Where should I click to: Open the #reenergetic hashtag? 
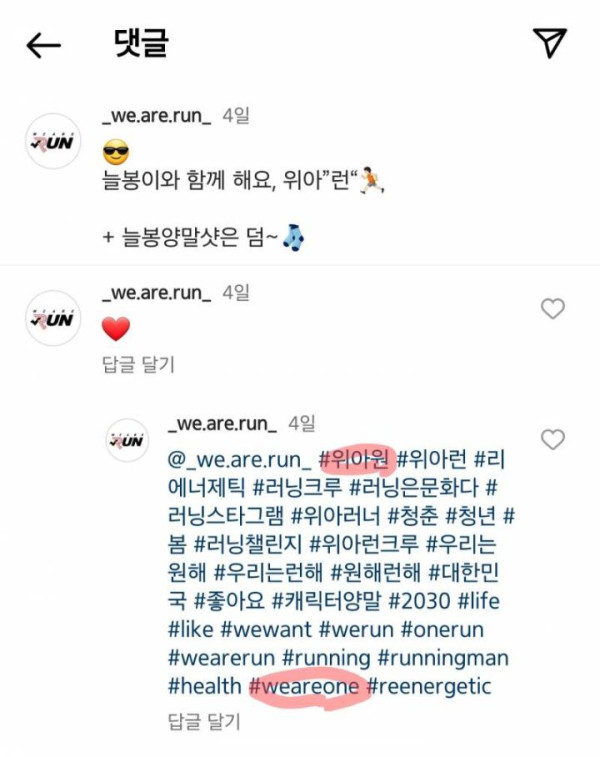point(429,687)
